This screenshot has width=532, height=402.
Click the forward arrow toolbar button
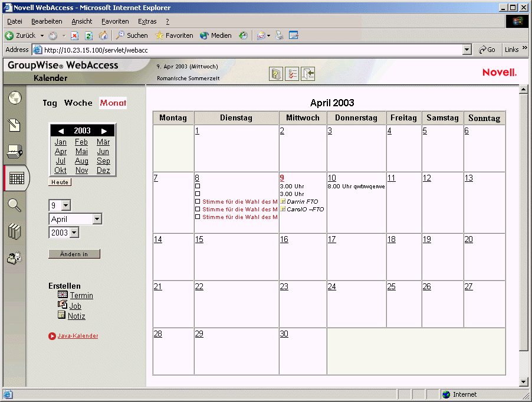coord(53,35)
